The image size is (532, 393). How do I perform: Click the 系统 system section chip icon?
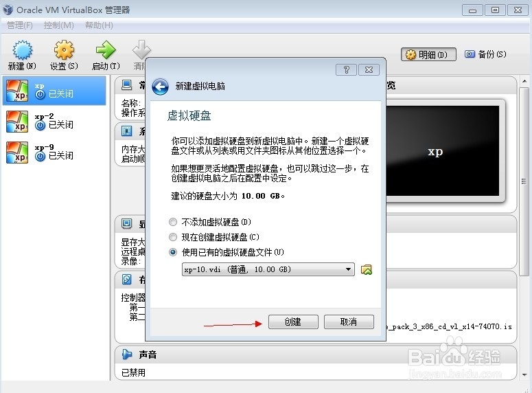(x=126, y=131)
